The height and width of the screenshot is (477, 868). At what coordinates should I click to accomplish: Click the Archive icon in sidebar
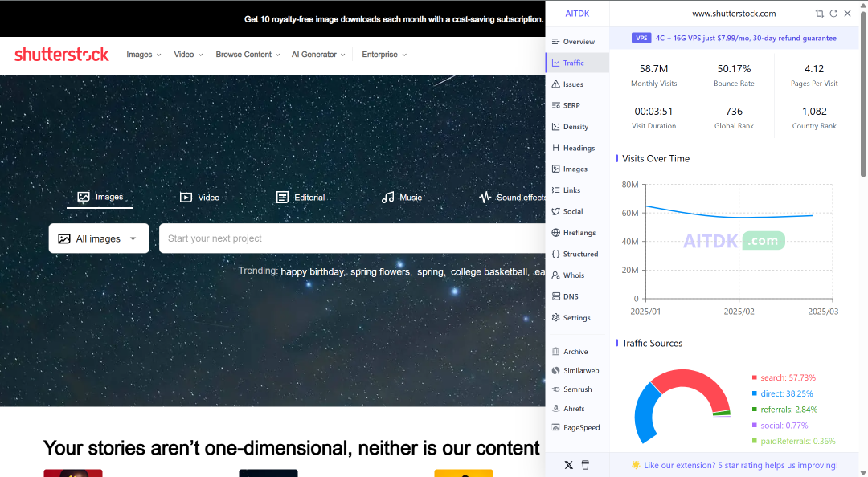pos(556,352)
